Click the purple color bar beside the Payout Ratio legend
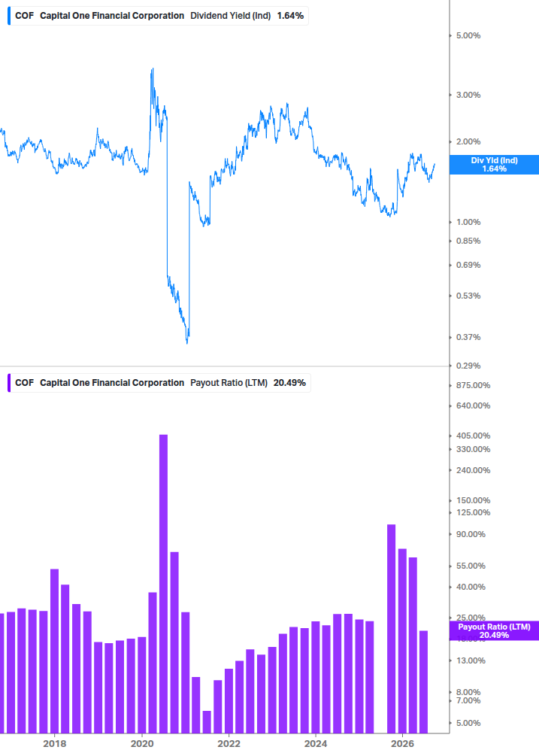539x756 pixels. pos(9,383)
